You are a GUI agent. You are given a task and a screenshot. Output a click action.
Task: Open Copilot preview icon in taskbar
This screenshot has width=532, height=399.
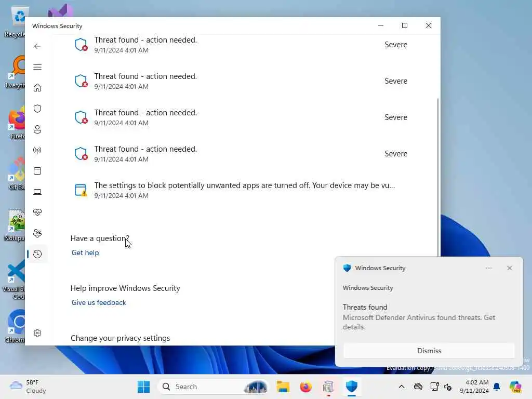[515, 387]
